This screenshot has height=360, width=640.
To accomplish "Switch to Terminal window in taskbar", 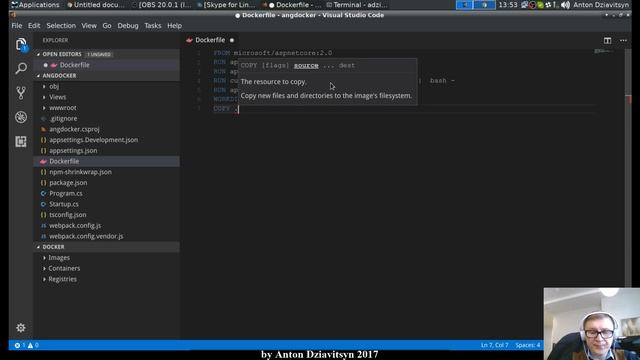I will click(357, 5).
